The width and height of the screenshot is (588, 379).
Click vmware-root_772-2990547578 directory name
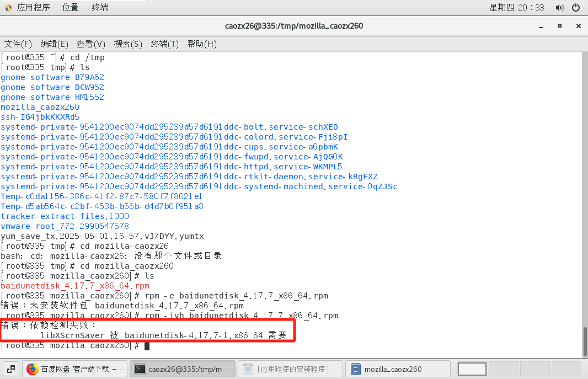click(x=65, y=226)
